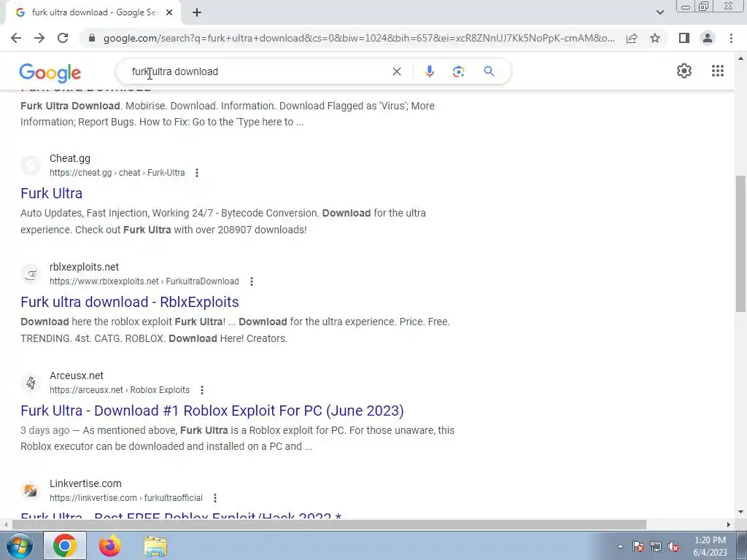Image resolution: width=747 pixels, height=560 pixels.
Task: Expand the tab search chevron
Action: (x=659, y=13)
